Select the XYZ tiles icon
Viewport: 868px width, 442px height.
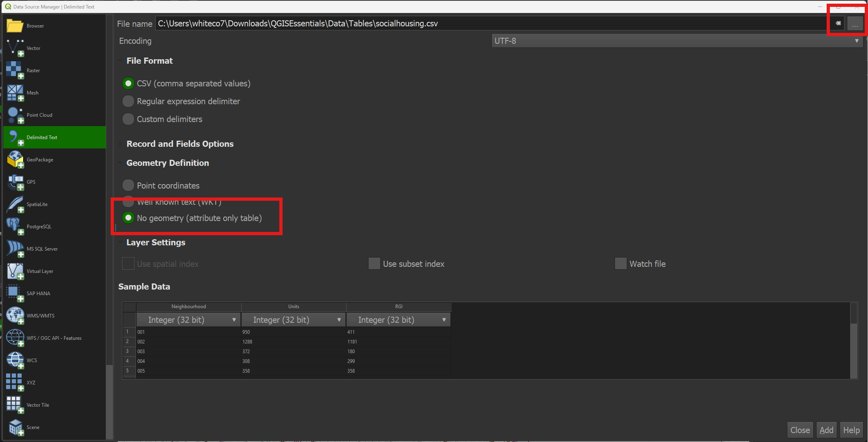pos(15,382)
